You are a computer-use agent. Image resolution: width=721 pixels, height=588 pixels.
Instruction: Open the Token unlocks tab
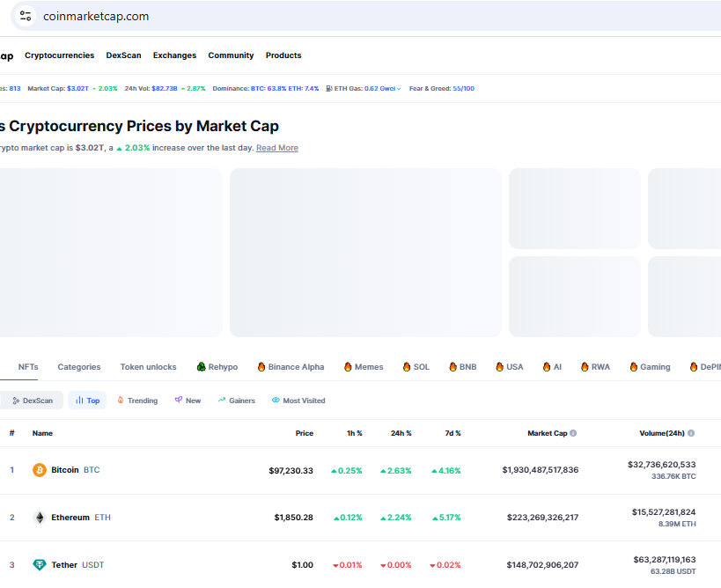(148, 367)
